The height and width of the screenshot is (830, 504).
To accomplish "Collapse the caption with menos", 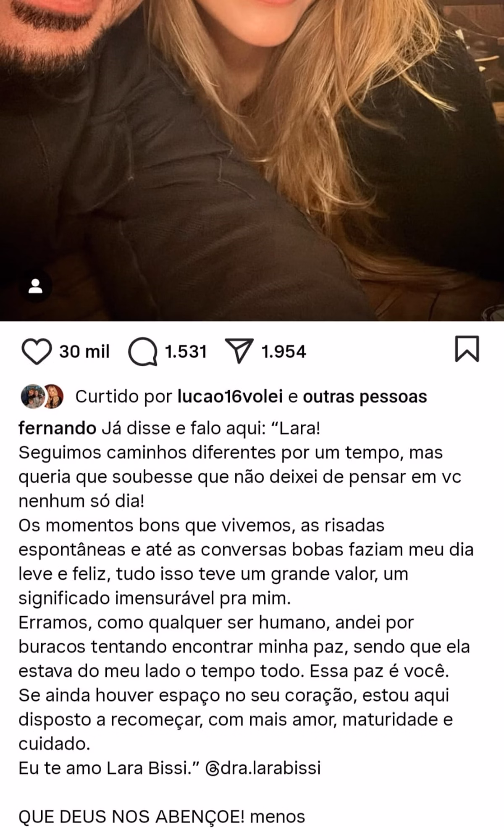I will [277, 817].
